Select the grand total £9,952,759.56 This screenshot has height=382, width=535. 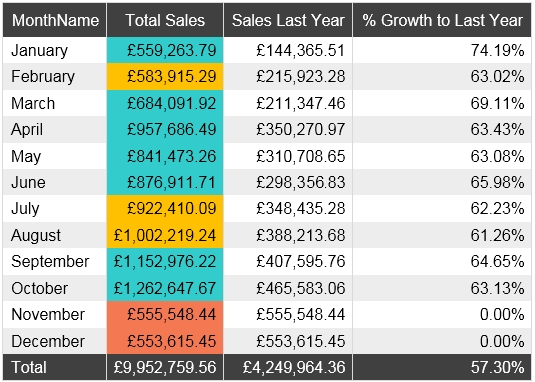tap(165, 367)
